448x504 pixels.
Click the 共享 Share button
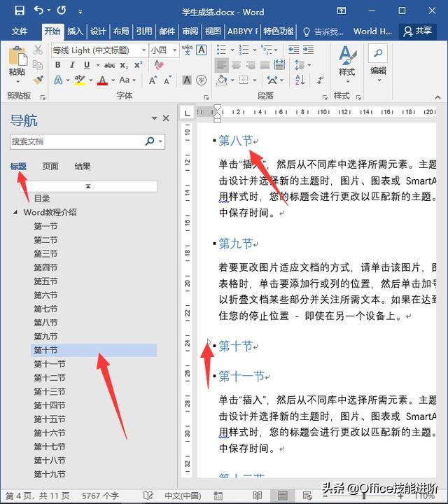pos(418,31)
